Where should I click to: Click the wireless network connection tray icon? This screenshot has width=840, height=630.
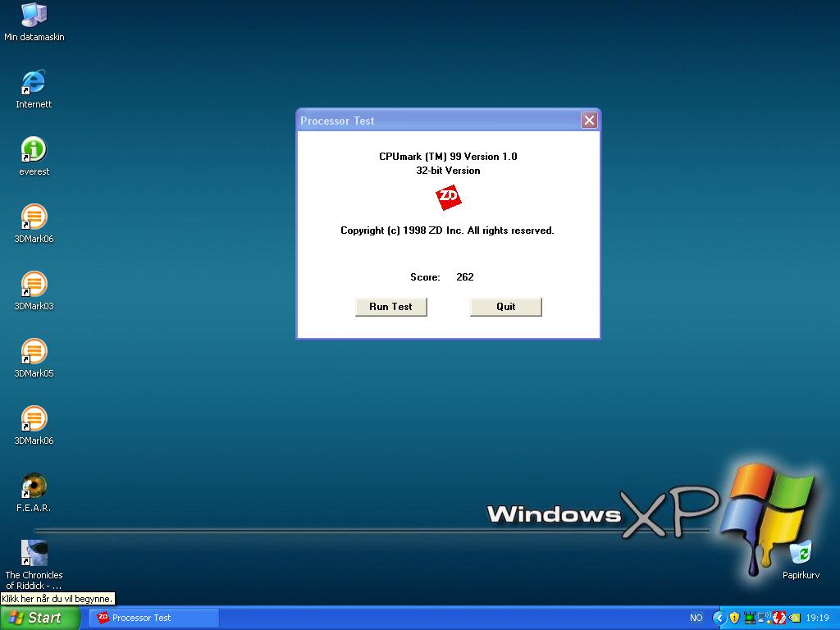pyautogui.click(x=765, y=618)
